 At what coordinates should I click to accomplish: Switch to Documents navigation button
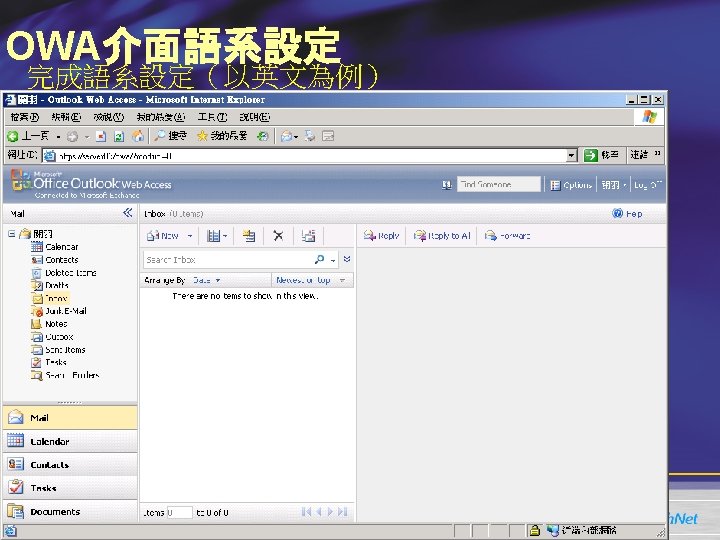[x=70, y=512]
